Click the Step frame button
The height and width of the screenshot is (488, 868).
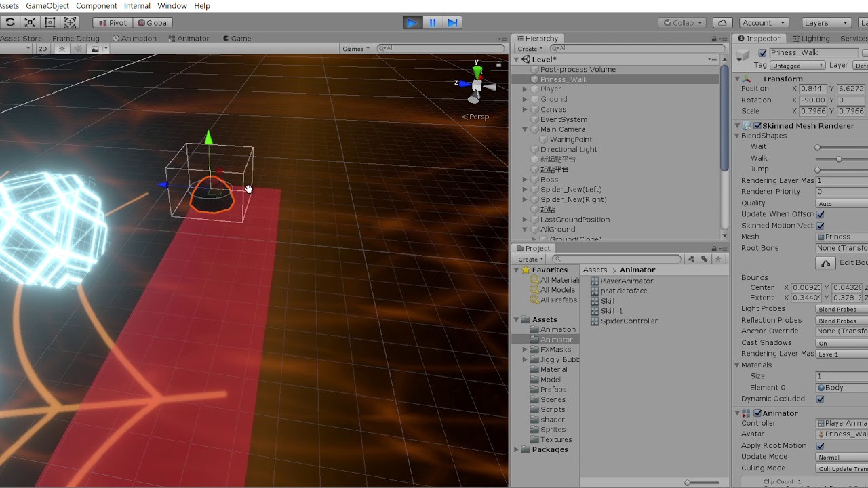(452, 22)
